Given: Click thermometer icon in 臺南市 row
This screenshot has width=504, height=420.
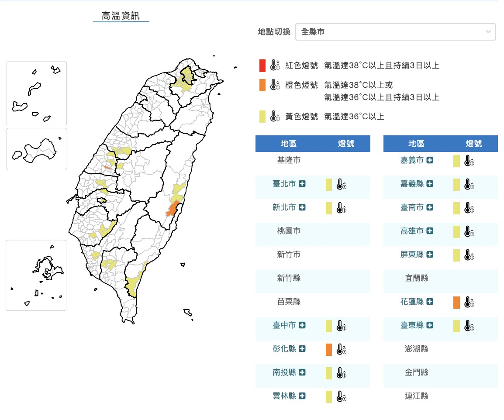Looking at the screenshot, I should pyautogui.click(x=469, y=208).
